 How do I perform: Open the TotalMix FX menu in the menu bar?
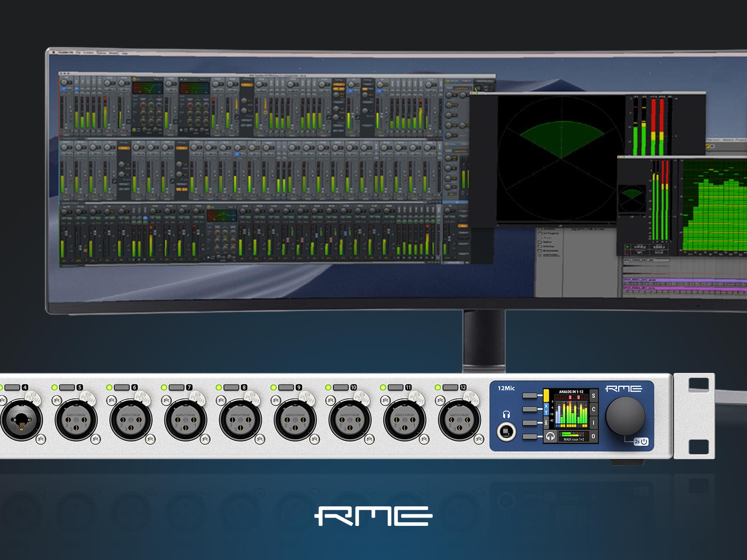tap(66, 52)
